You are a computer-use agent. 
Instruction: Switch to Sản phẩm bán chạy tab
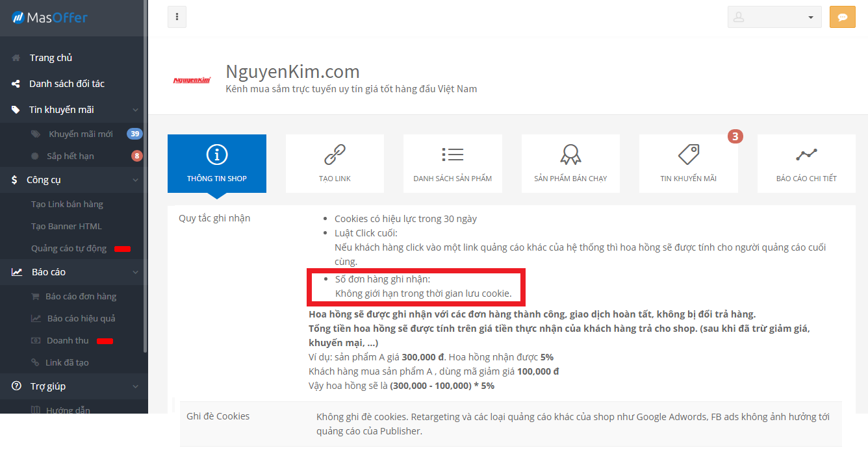point(570,164)
